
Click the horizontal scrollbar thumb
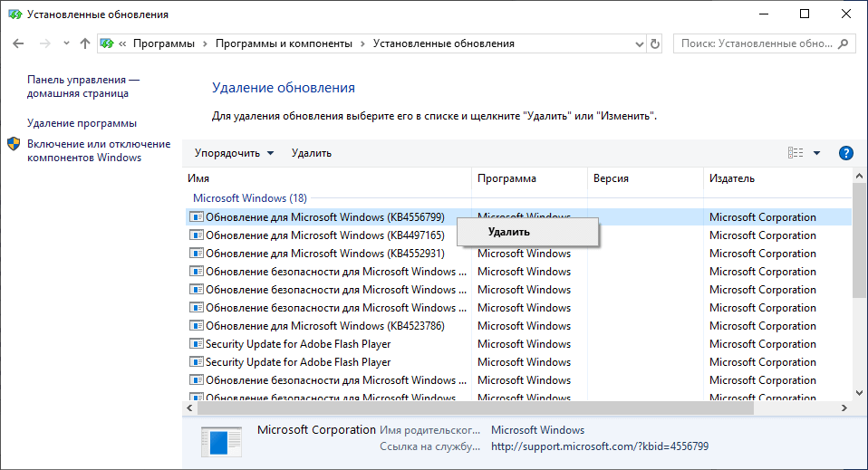tap(476, 408)
